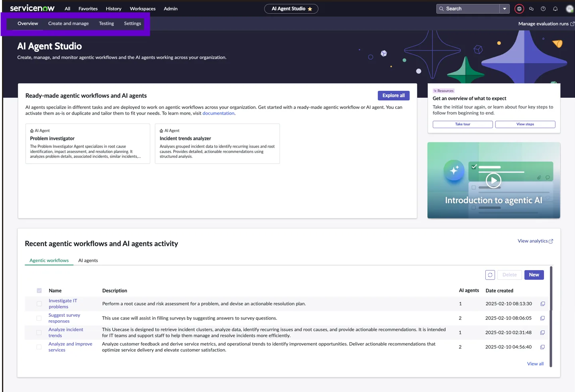575x392 pixels.
Task: Switch to the Create and manage tab
Action: point(69,24)
